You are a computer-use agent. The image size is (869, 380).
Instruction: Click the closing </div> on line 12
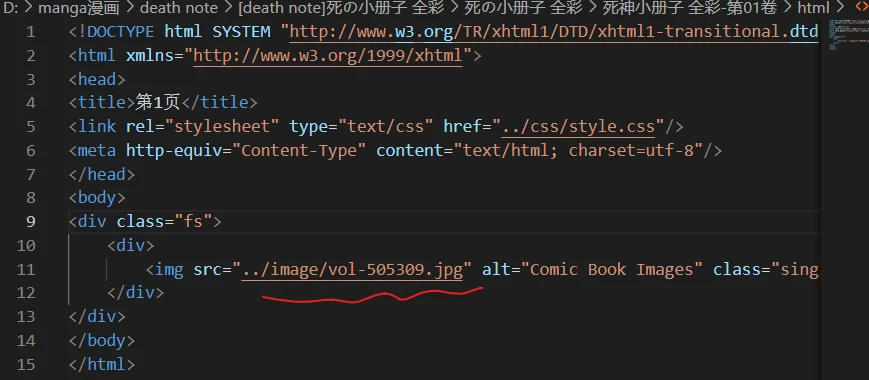point(135,294)
